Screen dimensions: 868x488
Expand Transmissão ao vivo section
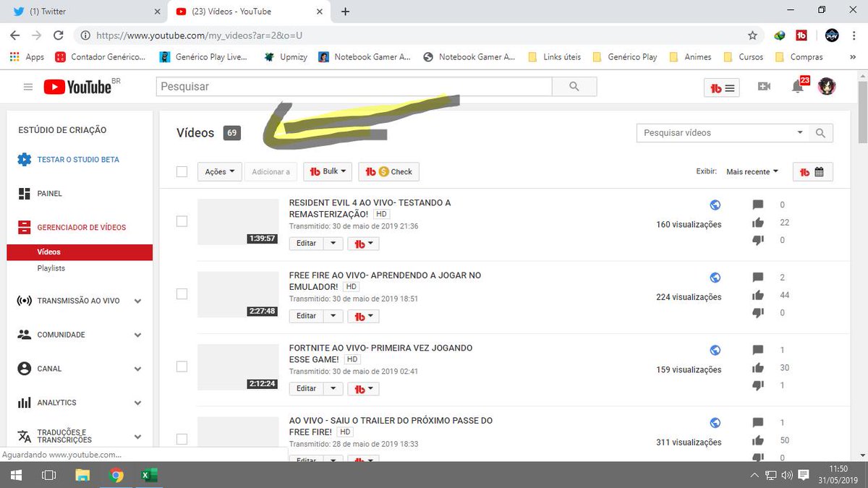point(137,301)
